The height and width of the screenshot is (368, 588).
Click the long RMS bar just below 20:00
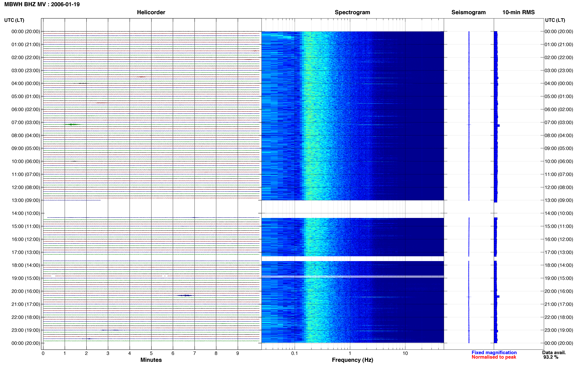coord(497,297)
